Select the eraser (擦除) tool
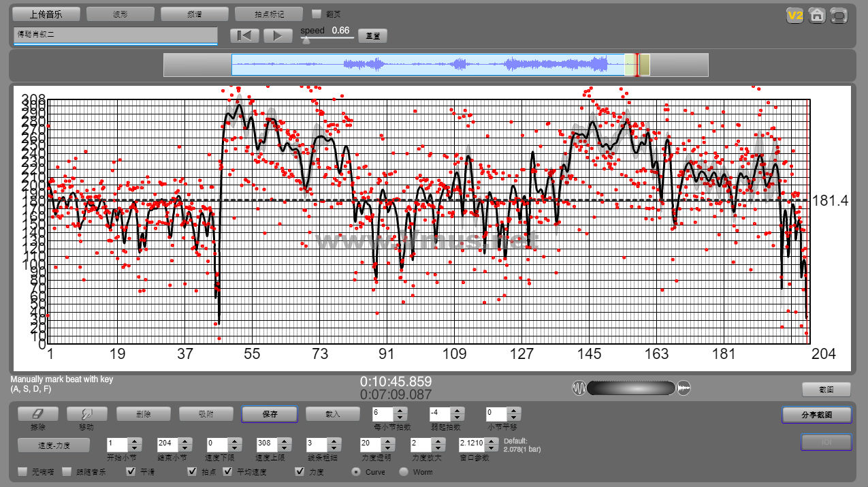 click(37, 413)
